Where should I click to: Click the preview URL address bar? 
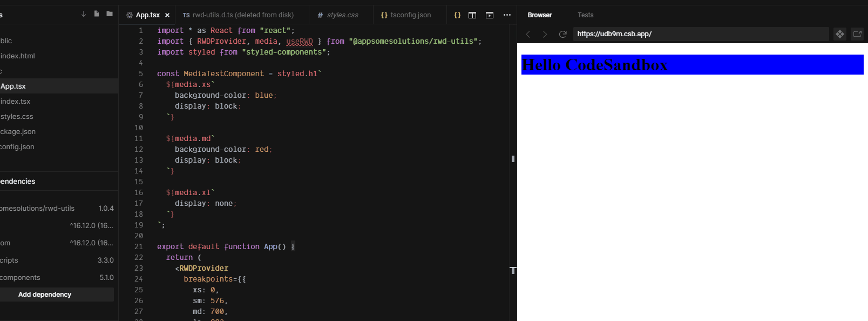[x=701, y=34]
